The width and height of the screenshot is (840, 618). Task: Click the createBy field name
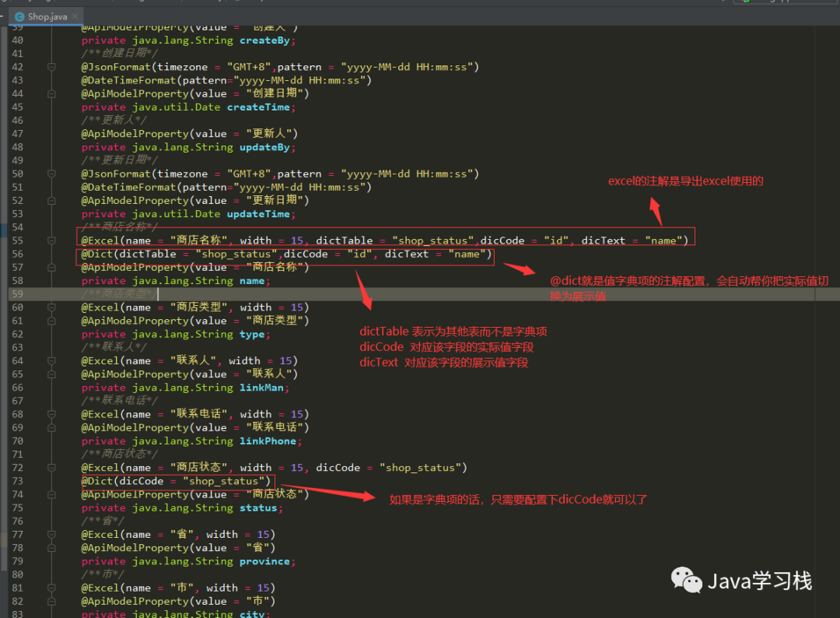tap(264, 40)
